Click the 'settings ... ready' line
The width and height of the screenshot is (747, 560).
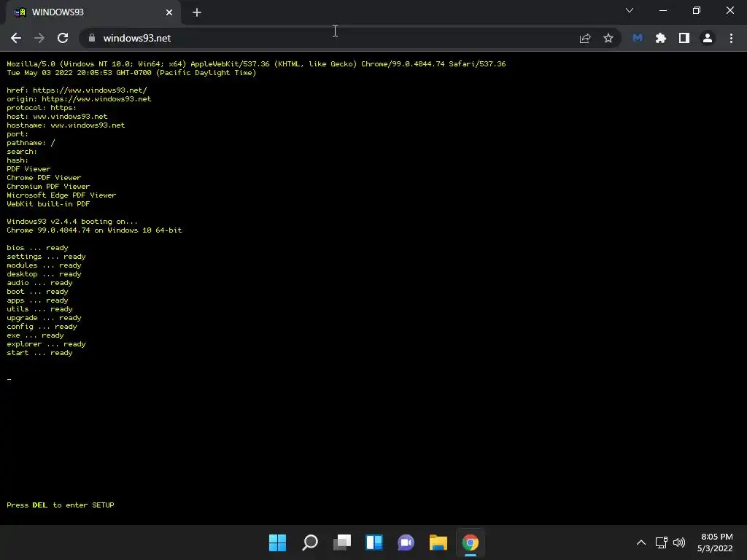(46, 257)
